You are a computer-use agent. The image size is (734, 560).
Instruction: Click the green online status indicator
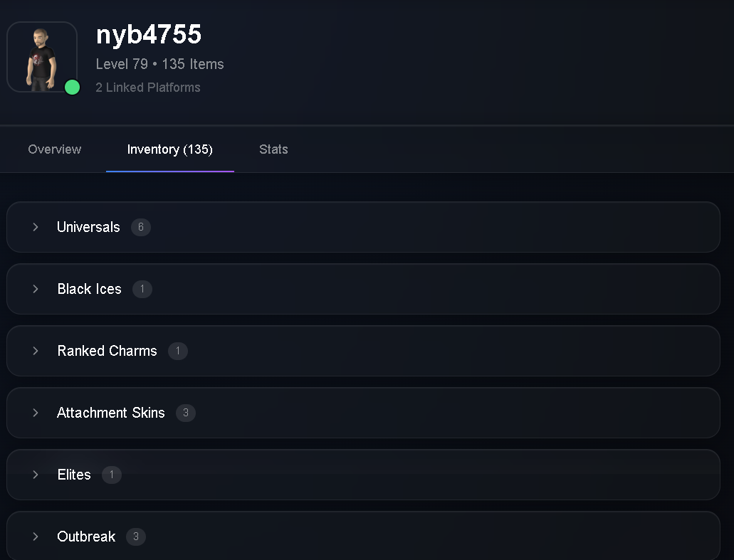72,87
